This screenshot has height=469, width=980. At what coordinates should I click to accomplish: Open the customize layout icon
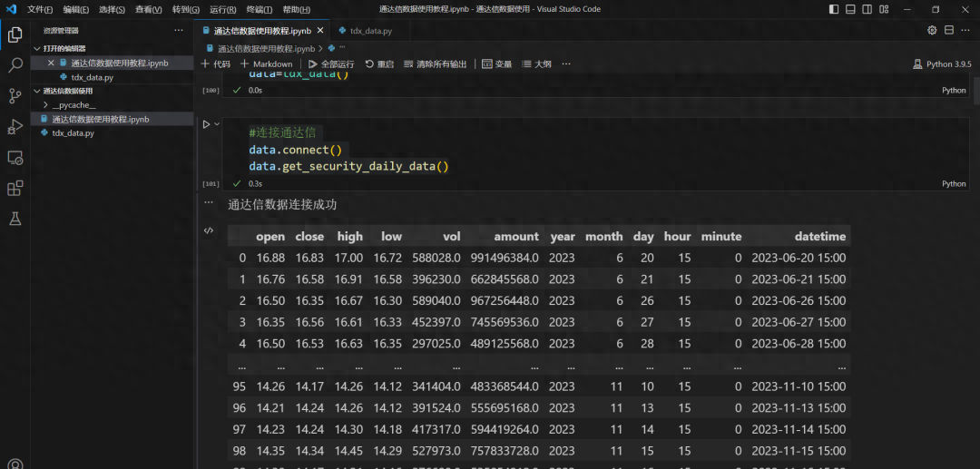pyautogui.click(x=884, y=9)
